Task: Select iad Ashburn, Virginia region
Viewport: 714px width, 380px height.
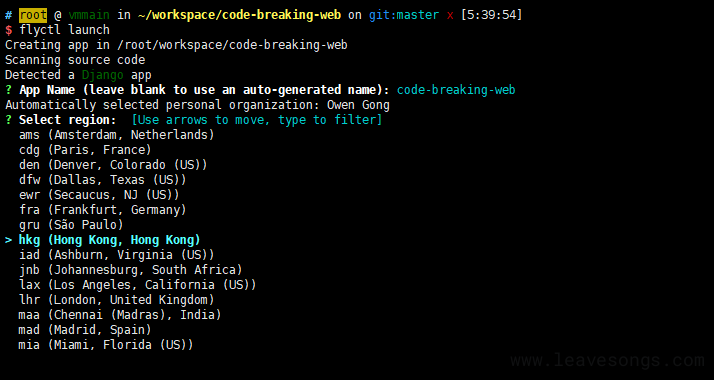Action: [x=117, y=255]
